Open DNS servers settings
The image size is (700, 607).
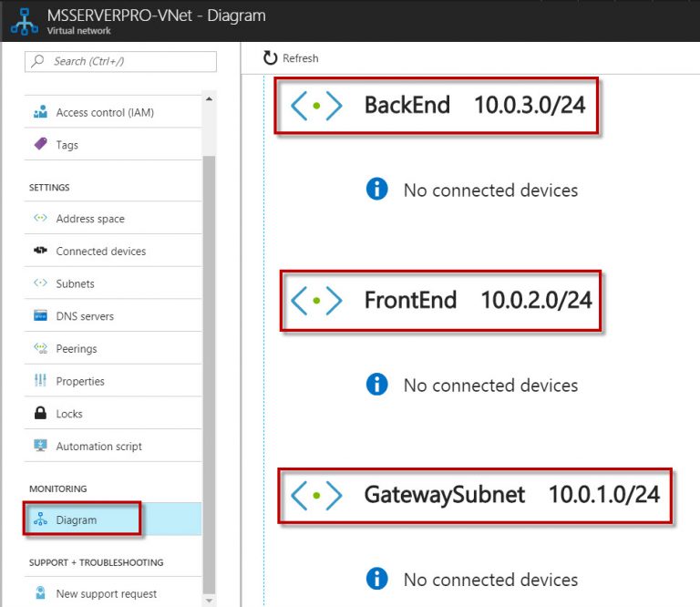85,316
